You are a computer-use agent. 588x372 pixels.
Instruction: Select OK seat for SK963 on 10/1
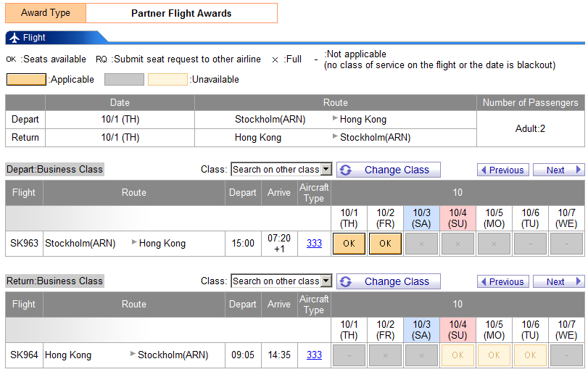[x=349, y=244]
